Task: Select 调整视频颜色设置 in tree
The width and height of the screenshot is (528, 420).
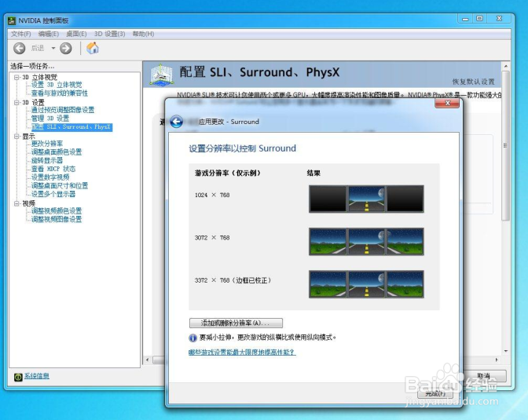Action: click(57, 211)
